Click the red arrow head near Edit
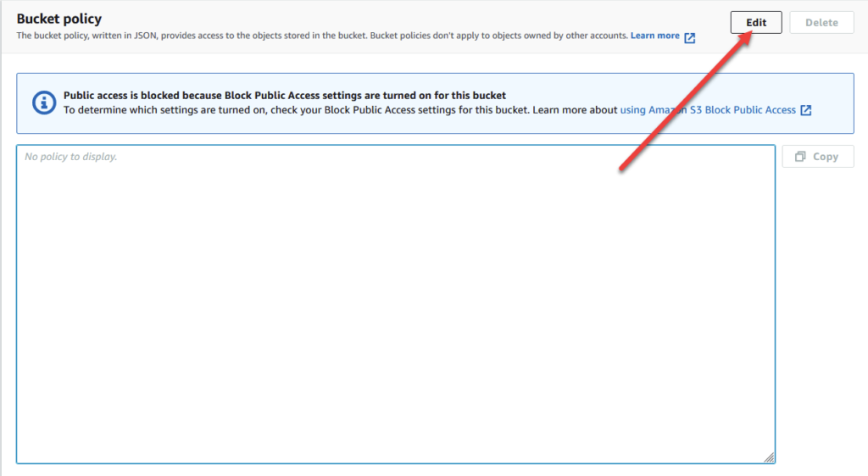The width and height of the screenshot is (868, 476). point(749,37)
